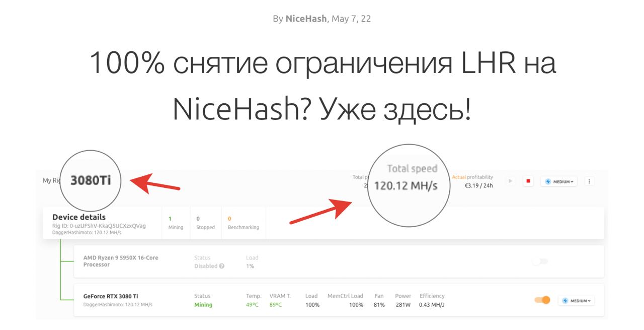644x330 pixels.
Task: Click the 81% fan value
Action: pos(379,305)
